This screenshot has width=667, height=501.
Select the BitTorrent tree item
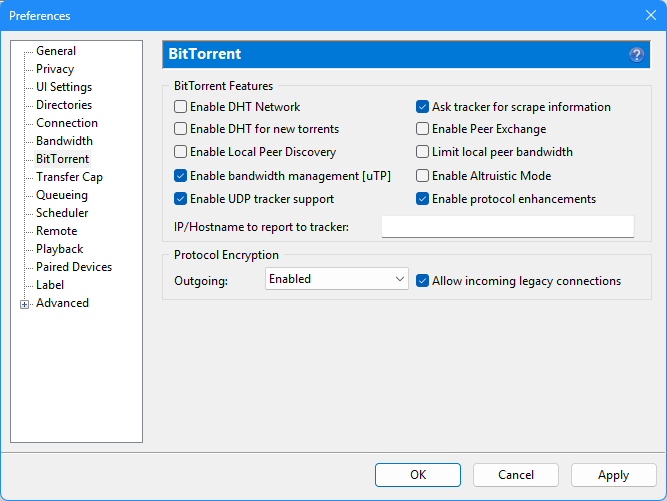(63, 159)
